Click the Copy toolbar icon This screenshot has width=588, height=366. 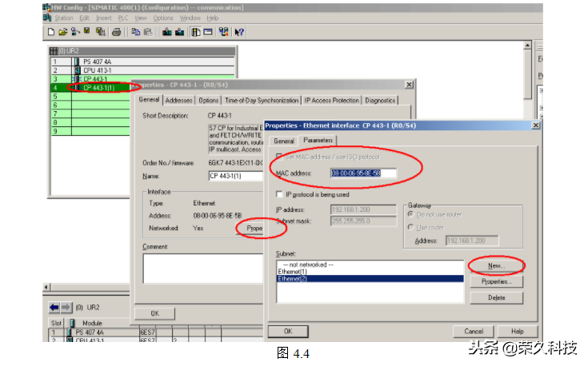[136, 32]
